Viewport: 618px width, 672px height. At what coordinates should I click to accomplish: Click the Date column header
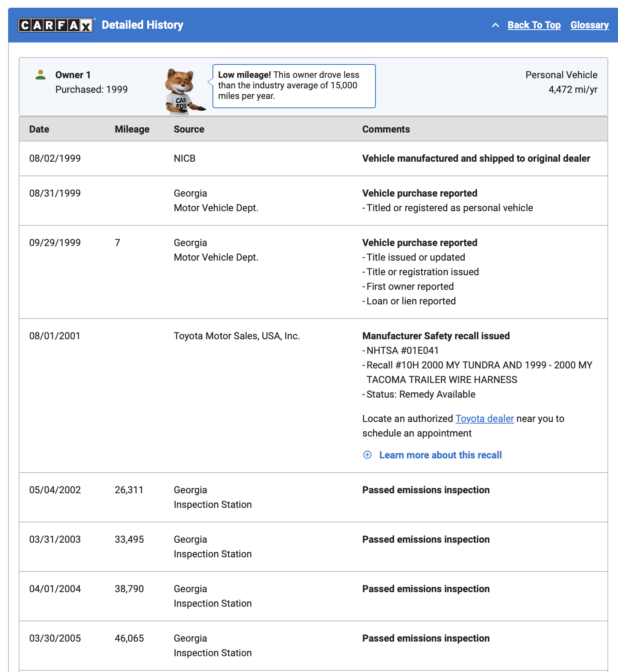39,129
